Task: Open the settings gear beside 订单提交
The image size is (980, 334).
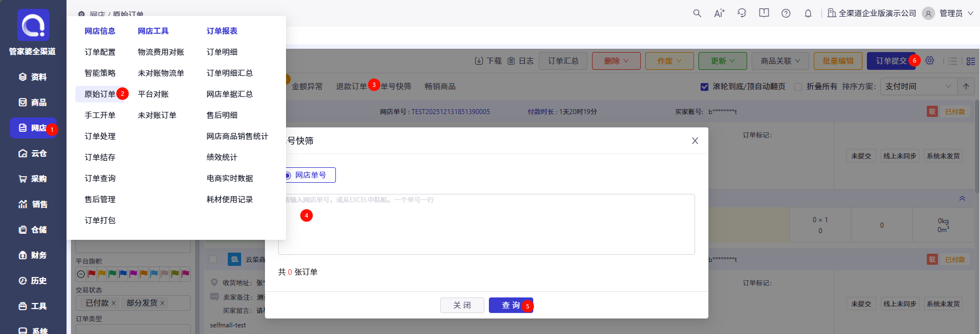Action: (930, 60)
